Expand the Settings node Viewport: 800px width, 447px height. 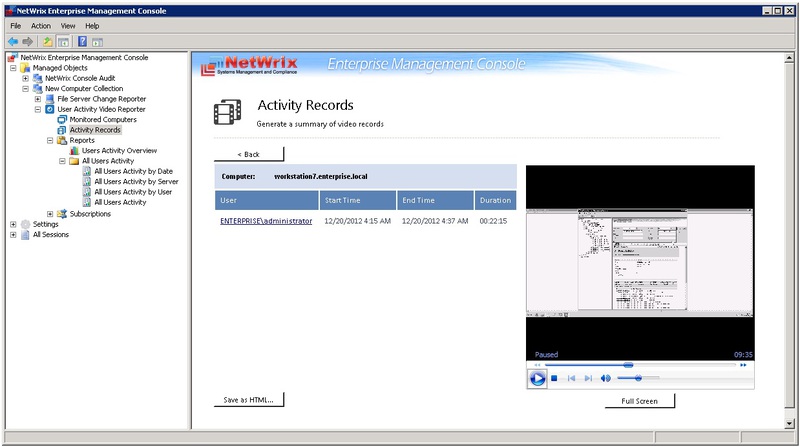(x=13, y=224)
